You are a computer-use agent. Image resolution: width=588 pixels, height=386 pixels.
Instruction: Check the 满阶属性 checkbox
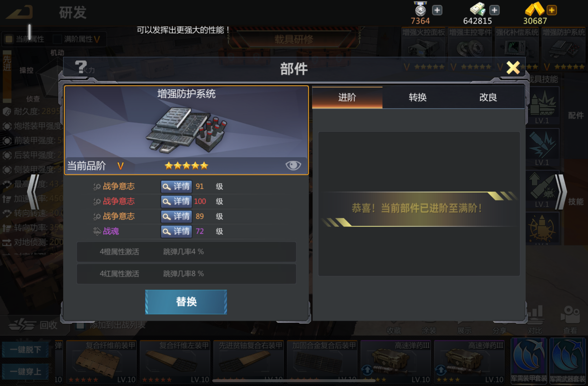coord(57,39)
